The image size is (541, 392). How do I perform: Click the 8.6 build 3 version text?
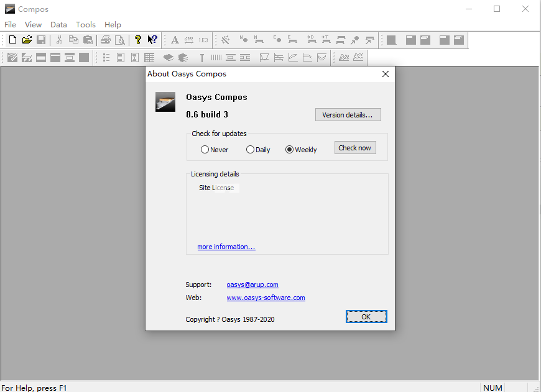click(207, 115)
